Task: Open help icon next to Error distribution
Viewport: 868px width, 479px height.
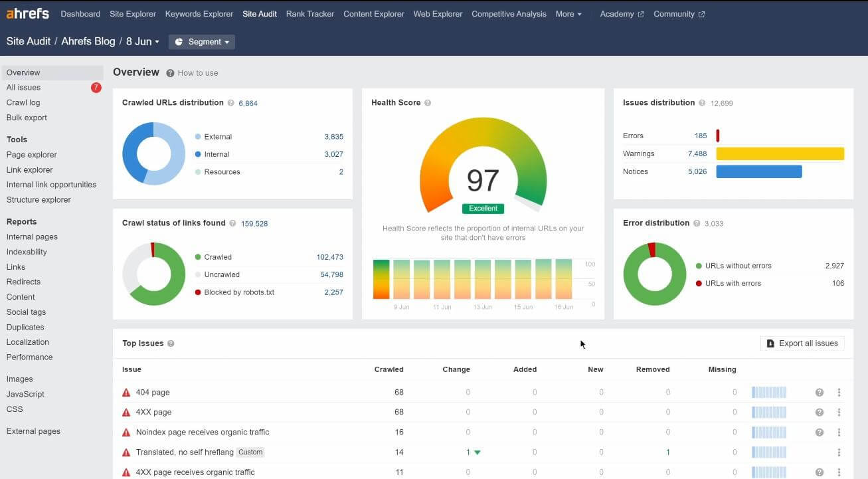Action: pyautogui.click(x=697, y=223)
